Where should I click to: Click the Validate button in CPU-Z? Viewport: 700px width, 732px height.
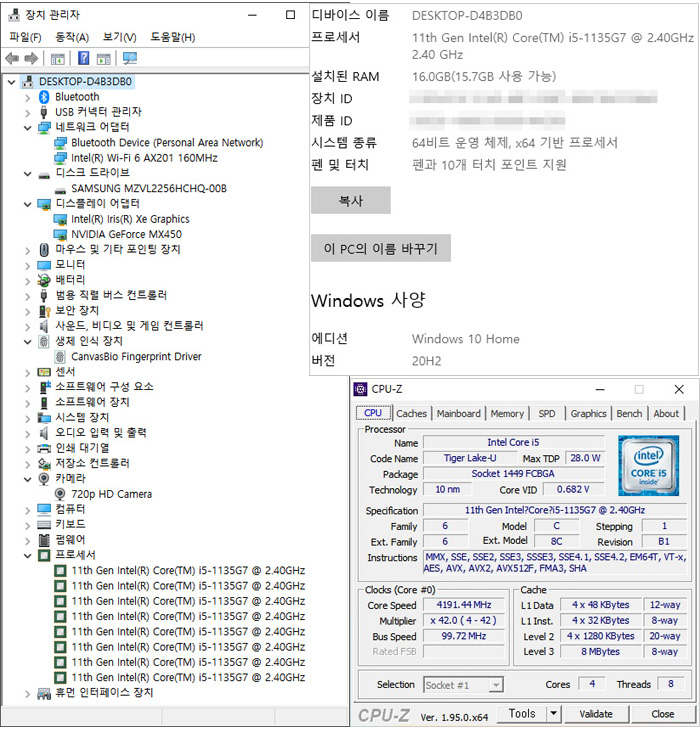point(596,714)
